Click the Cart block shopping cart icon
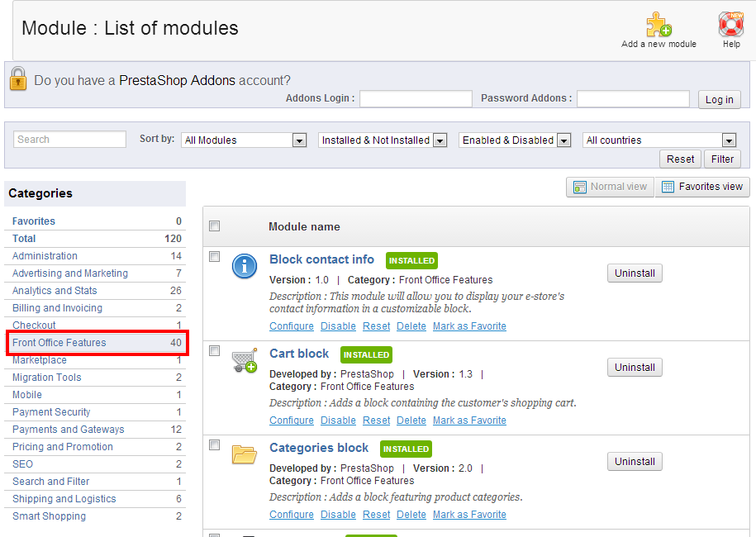Screen dimensions: 756x537 pos(245,360)
